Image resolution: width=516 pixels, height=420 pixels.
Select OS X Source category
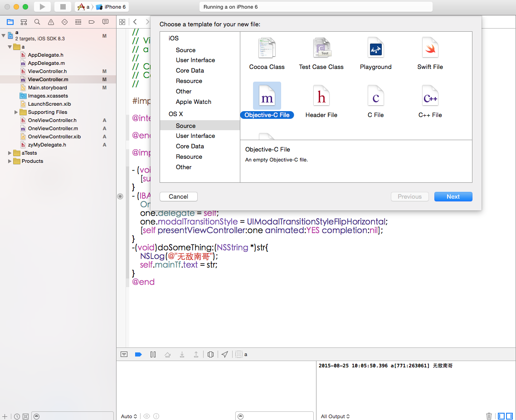click(x=200, y=126)
